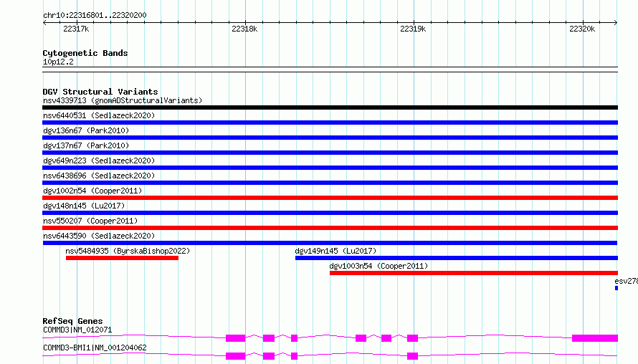Click dgv649n223 (Sedlazeck2020) label

[99, 161]
